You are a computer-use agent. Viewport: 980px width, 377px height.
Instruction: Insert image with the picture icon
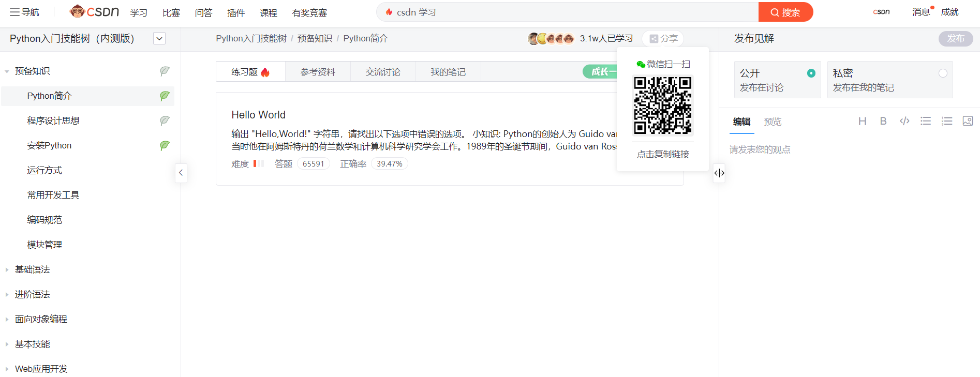coord(968,121)
